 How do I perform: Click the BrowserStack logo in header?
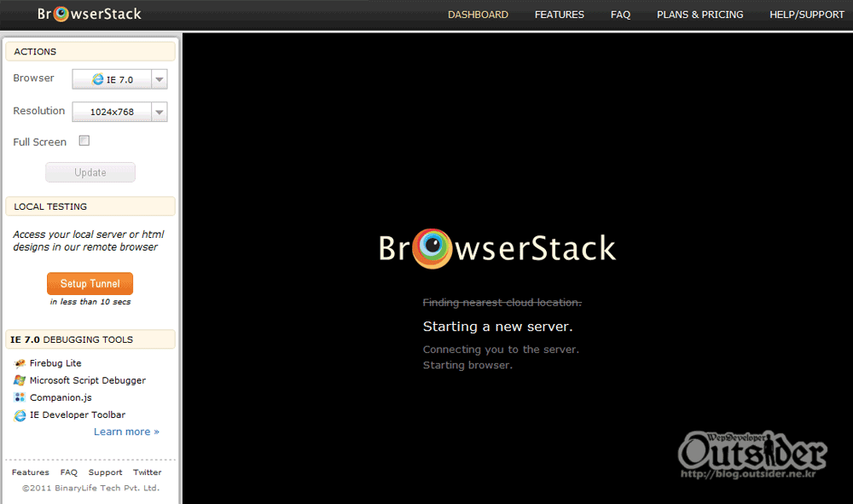90,14
